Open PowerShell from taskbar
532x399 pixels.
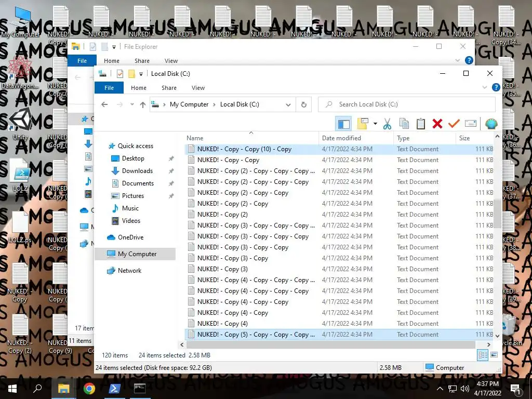[114, 389]
